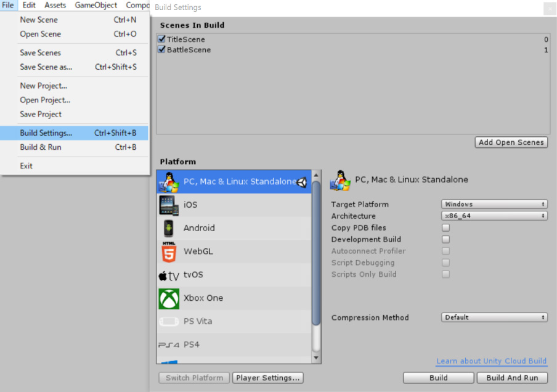Select the PC, Mac & Linux Standalone platform icon
557x392 pixels.
point(169,182)
